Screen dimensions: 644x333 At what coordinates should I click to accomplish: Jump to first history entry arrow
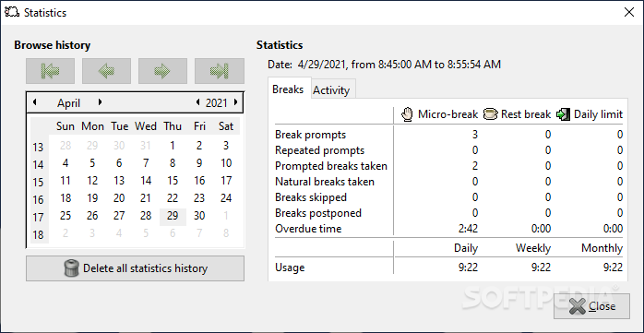[50, 71]
